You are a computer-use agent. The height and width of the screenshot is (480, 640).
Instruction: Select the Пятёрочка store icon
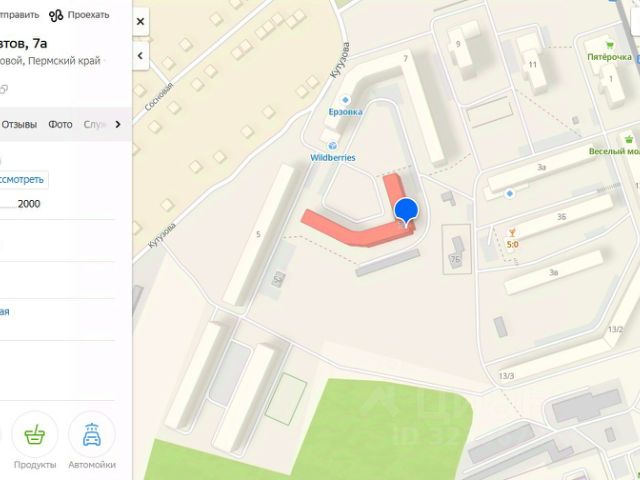pos(610,45)
